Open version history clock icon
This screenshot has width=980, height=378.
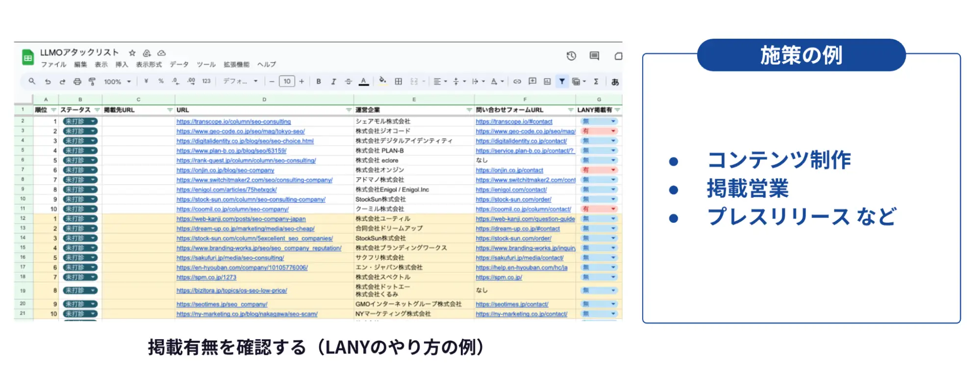(x=571, y=56)
